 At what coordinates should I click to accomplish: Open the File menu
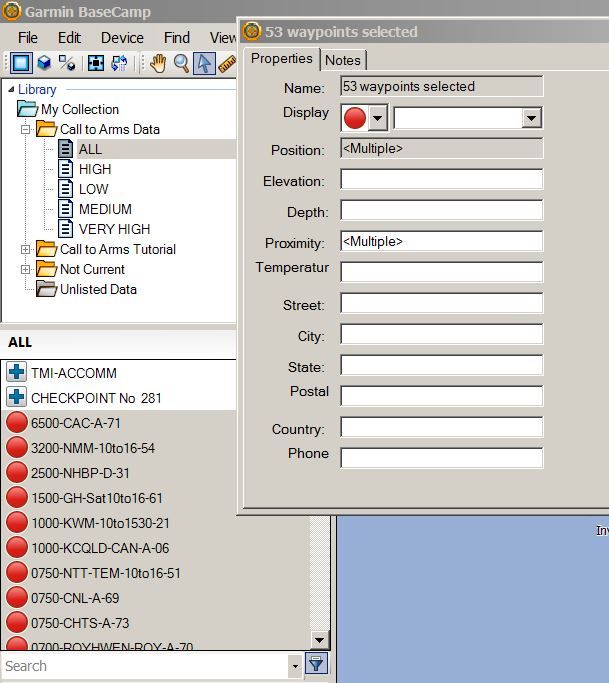tap(28, 38)
